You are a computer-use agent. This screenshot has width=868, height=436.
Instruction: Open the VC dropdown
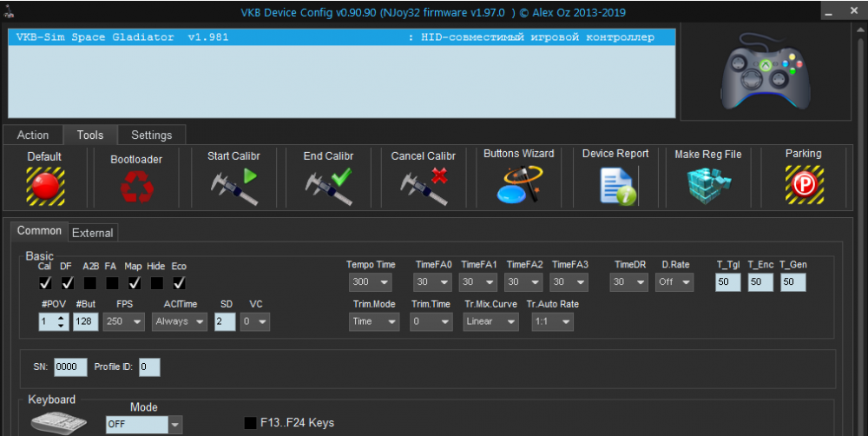point(255,321)
